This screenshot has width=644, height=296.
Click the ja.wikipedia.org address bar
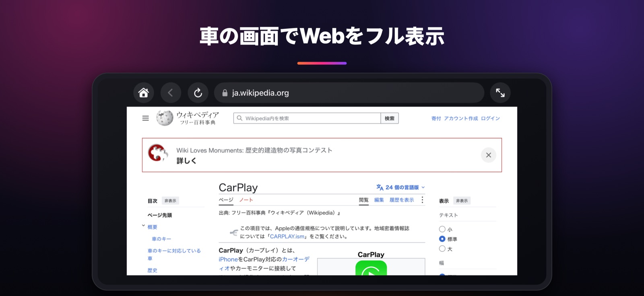tap(349, 93)
